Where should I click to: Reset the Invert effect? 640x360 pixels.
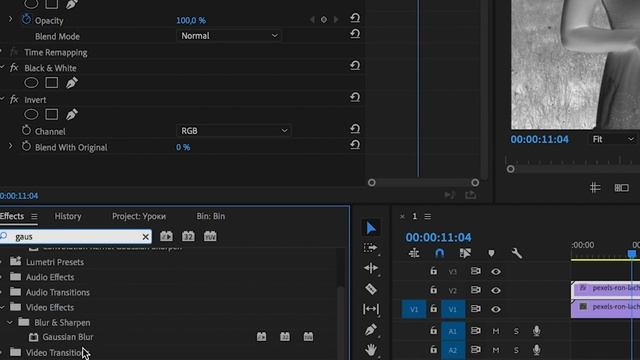(x=355, y=97)
